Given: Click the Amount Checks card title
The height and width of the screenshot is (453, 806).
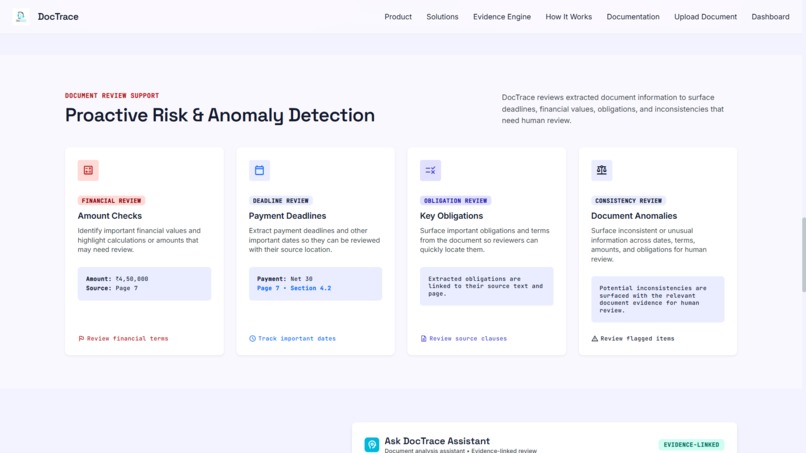Looking at the screenshot, I should (x=109, y=216).
